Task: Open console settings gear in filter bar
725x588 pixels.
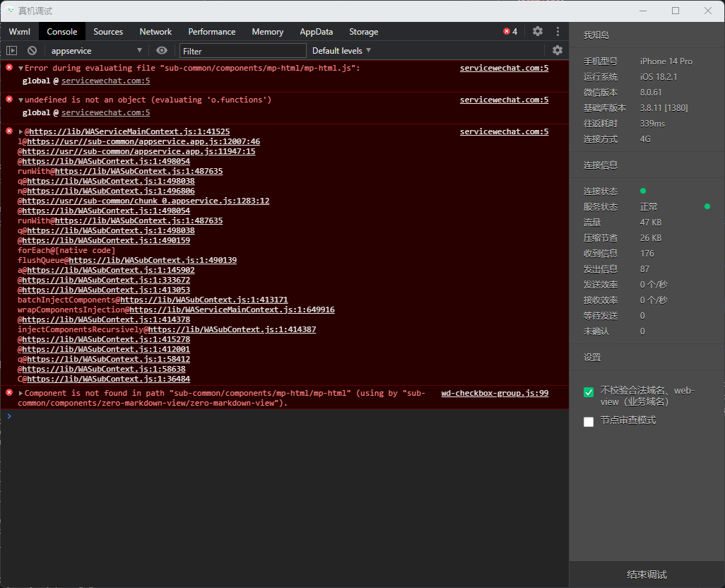Action: tap(558, 50)
